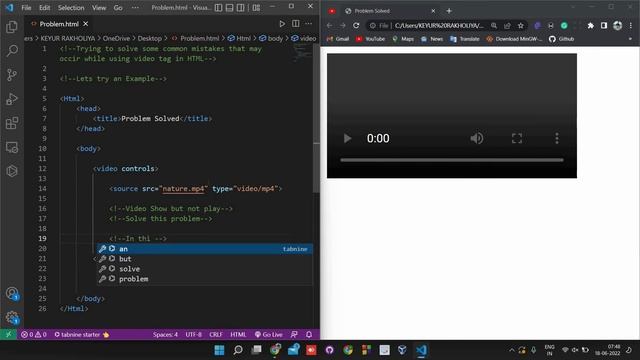Choose 'solve' suggestion in autocomplete list

[204, 269]
